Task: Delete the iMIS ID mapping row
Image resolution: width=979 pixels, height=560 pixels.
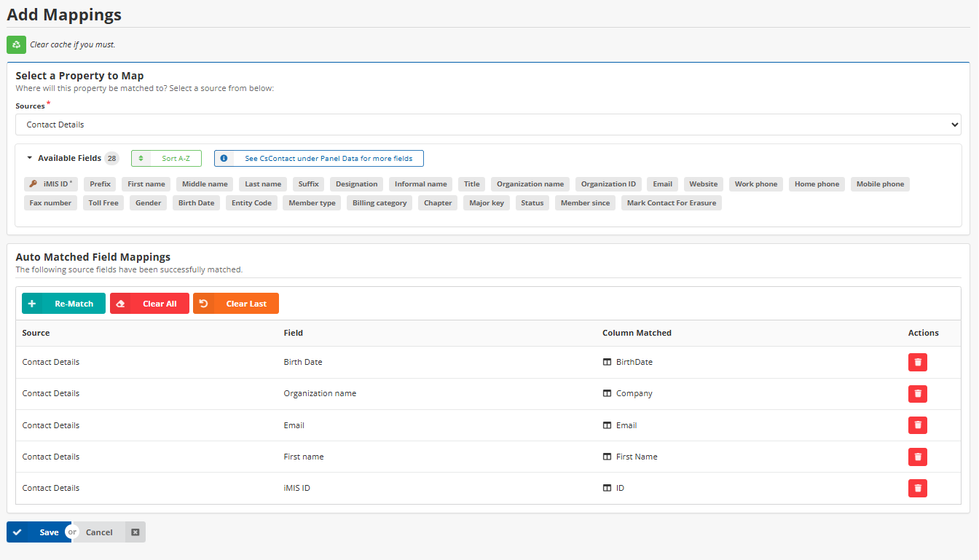Action: [x=917, y=488]
